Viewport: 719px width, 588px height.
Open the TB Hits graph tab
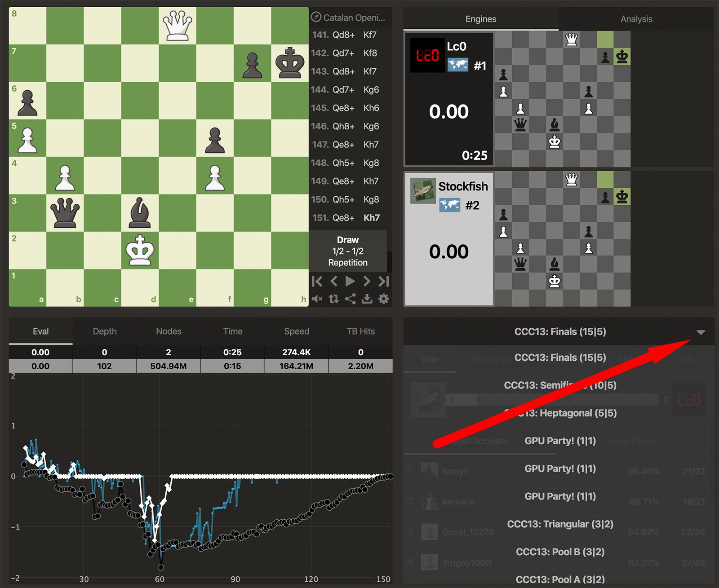(x=360, y=331)
